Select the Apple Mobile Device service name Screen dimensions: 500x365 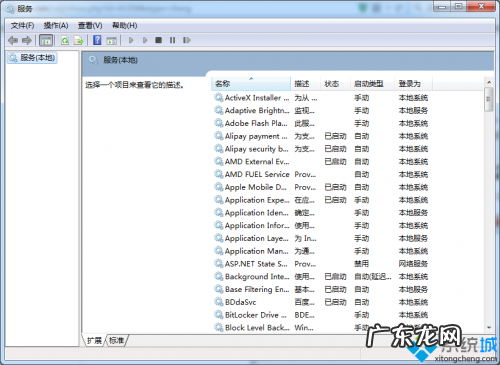coord(256,187)
